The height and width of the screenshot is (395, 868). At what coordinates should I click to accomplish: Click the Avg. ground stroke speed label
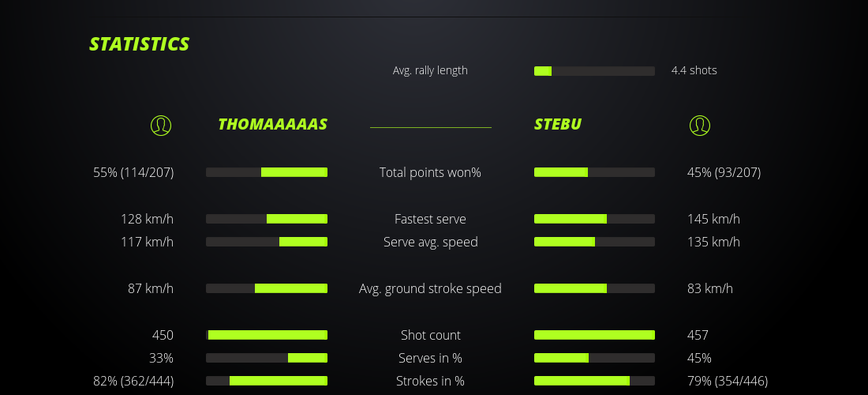[x=430, y=288]
